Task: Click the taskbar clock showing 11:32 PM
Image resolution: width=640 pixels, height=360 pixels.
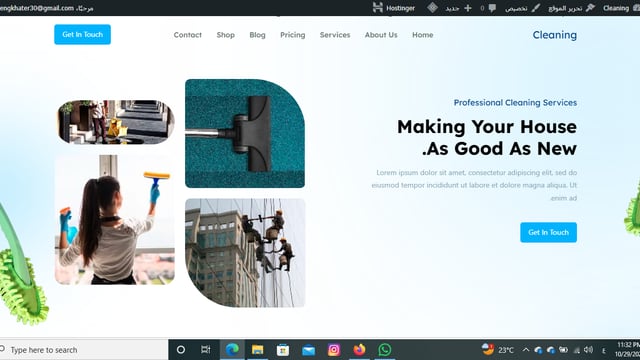Action: (628, 350)
